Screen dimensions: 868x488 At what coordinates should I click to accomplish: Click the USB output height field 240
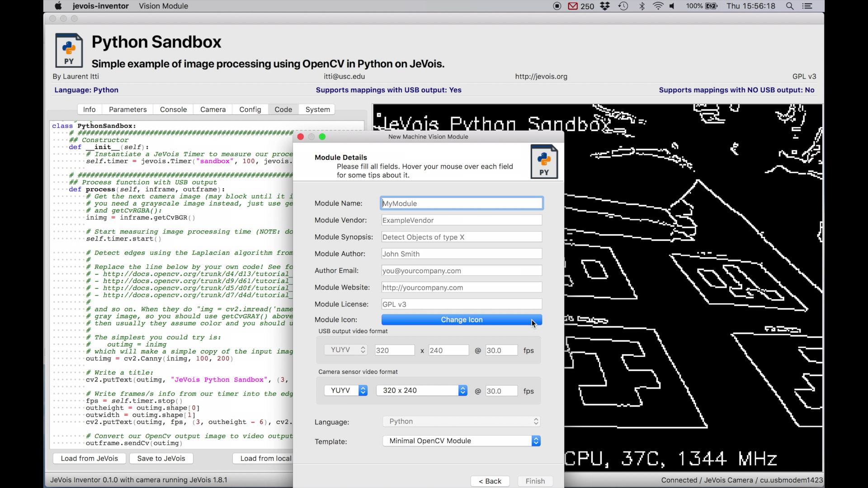pyautogui.click(x=448, y=350)
